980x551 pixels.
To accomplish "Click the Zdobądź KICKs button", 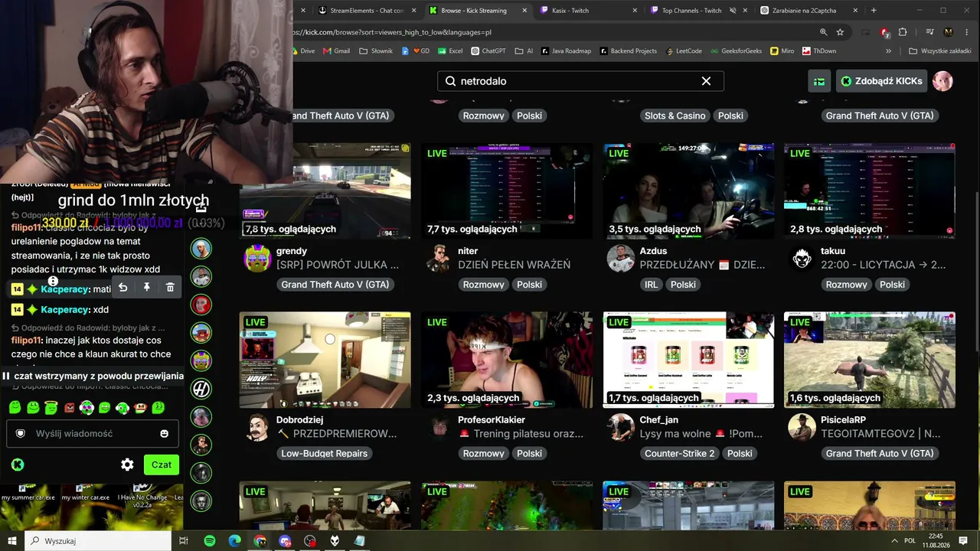I will 881,81.
